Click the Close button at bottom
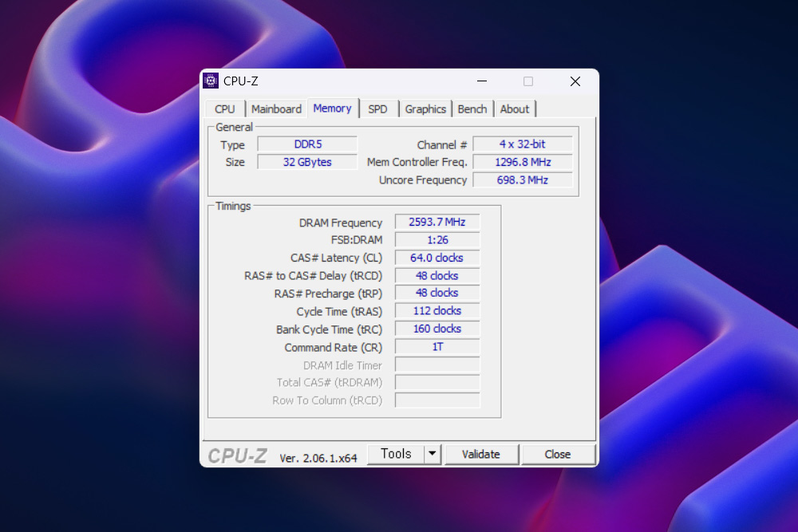 pos(558,454)
